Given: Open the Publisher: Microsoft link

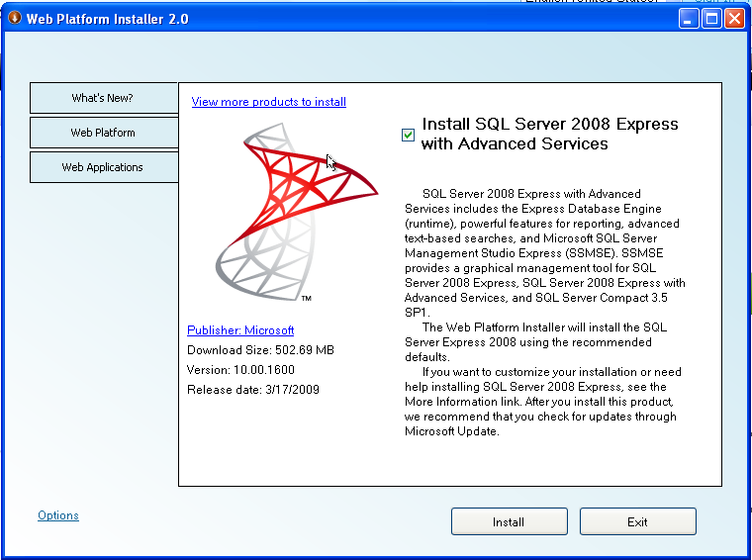Looking at the screenshot, I should [240, 330].
